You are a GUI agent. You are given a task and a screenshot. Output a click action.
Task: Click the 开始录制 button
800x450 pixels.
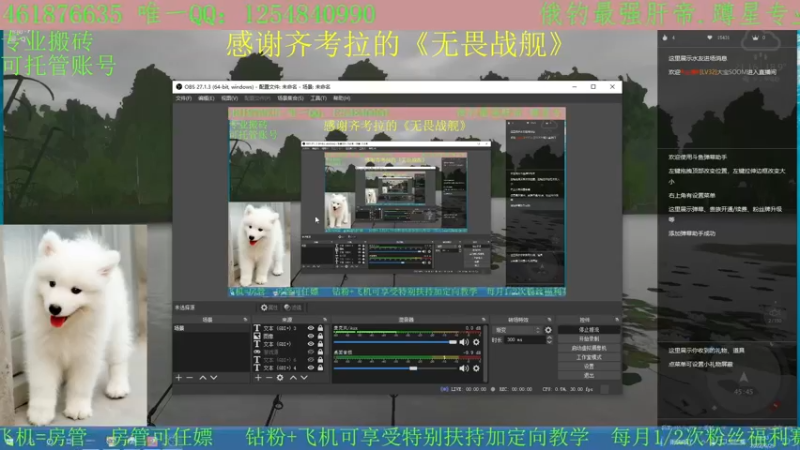tap(589, 339)
